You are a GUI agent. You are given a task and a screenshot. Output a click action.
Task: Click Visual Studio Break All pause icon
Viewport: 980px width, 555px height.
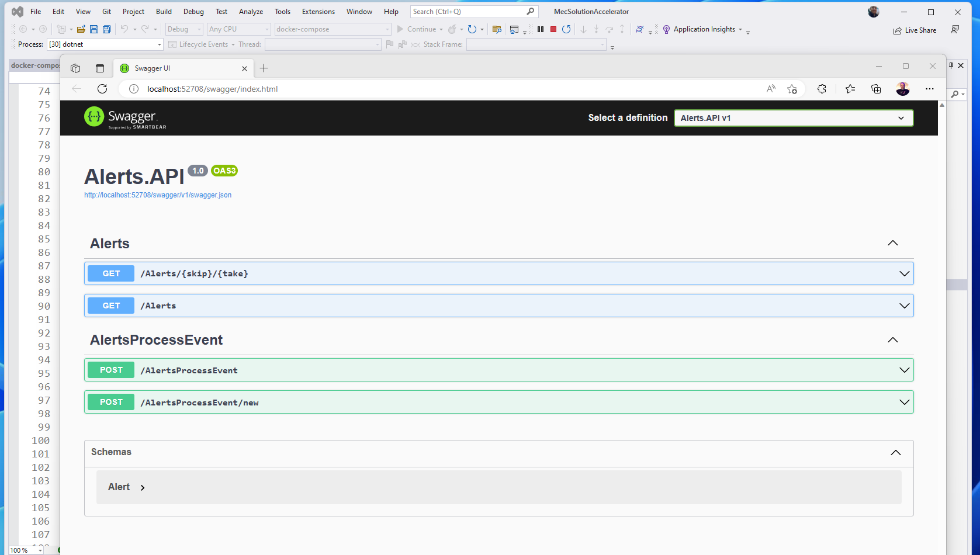click(541, 29)
